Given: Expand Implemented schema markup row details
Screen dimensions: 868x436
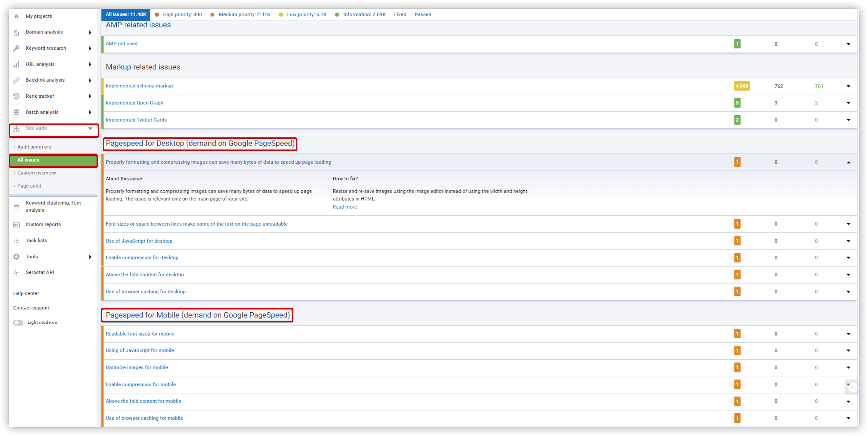Looking at the screenshot, I should coord(849,86).
